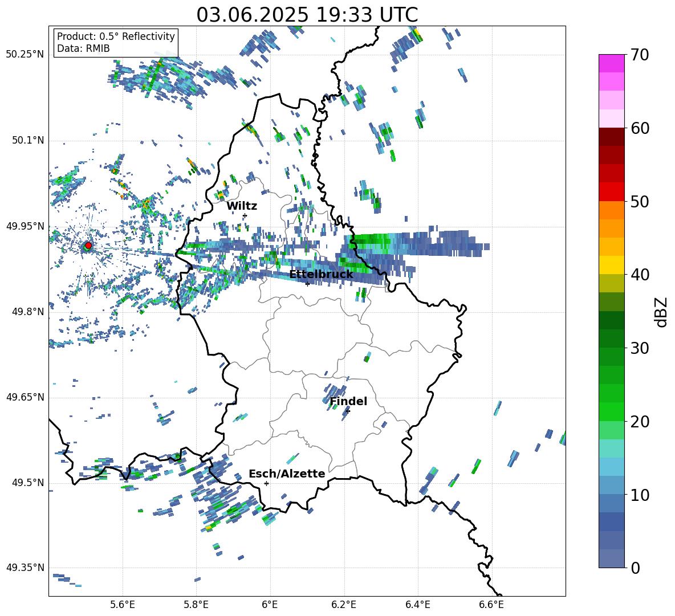
Task: Click the 6.4°E longitude label
Action: tap(417, 605)
